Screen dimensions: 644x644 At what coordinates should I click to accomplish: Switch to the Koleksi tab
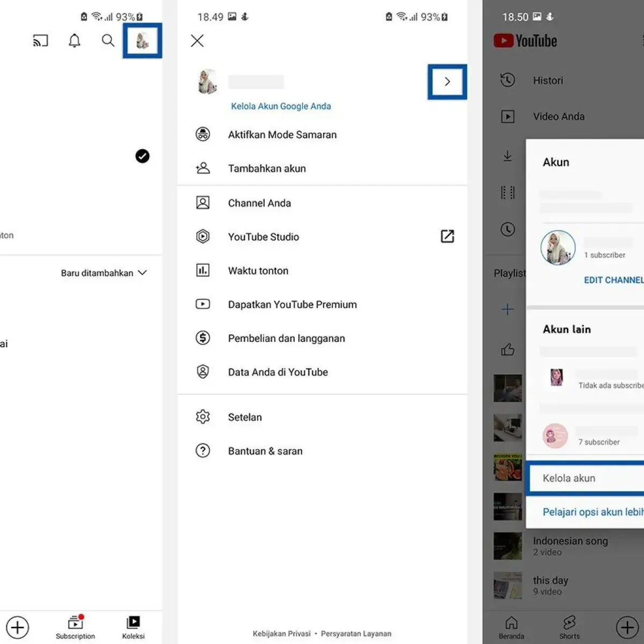(x=133, y=627)
